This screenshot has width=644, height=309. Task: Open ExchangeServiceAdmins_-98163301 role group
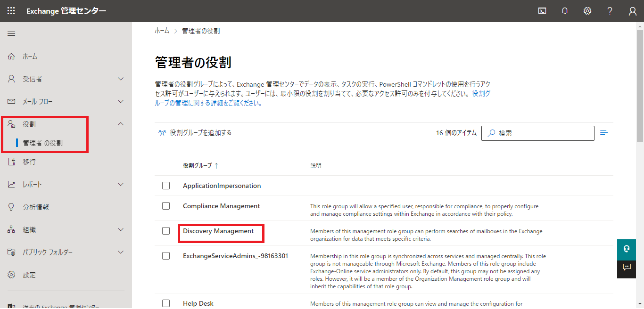[235, 256]
